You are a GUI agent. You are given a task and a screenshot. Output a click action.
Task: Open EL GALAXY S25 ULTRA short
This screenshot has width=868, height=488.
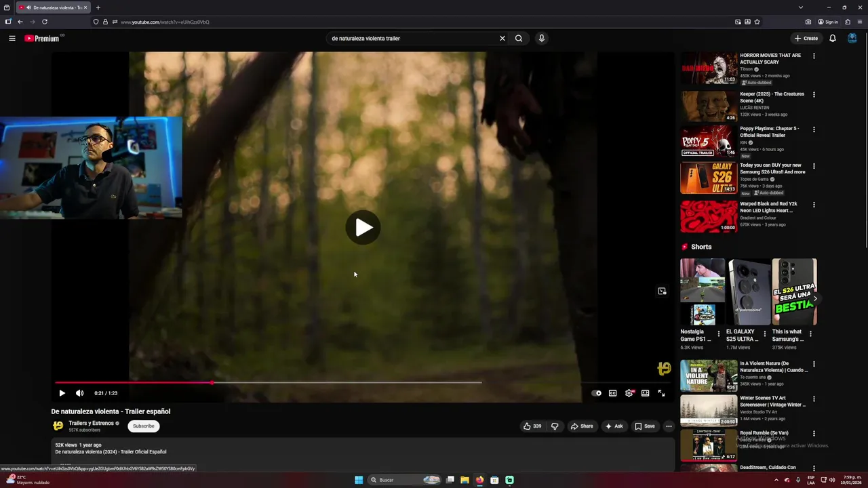tap(749, 291)
